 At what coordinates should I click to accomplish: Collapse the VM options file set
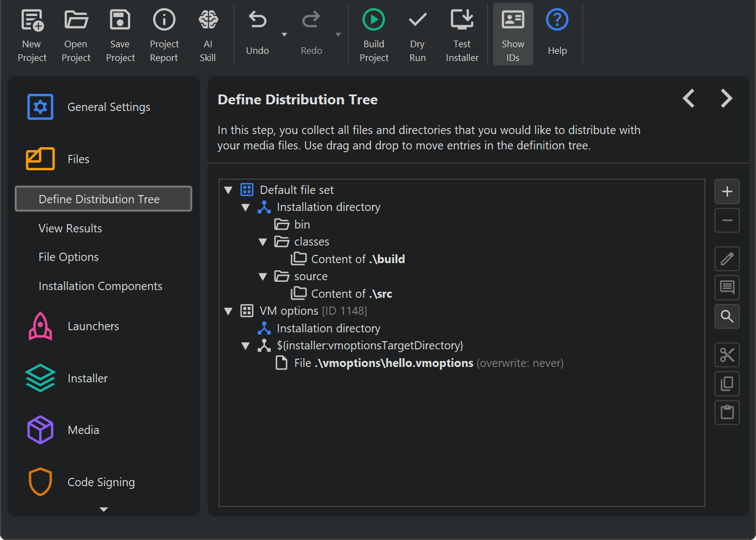coord(228,311)
